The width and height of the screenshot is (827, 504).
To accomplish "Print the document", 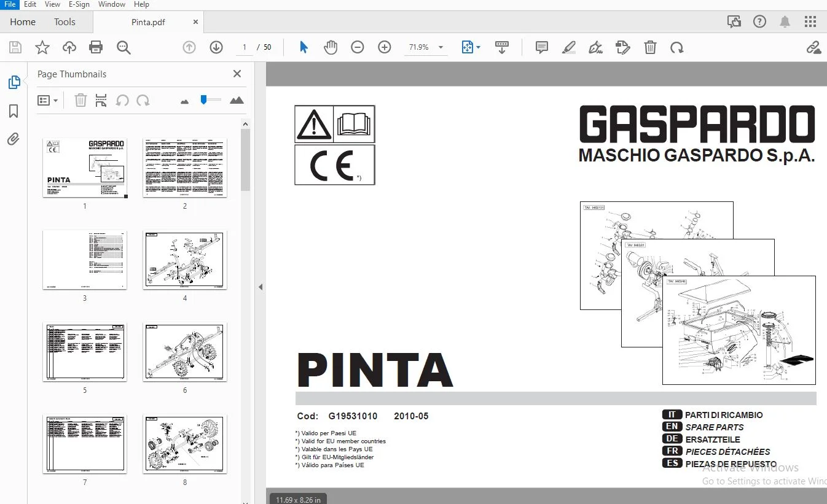I will [96, 47].
